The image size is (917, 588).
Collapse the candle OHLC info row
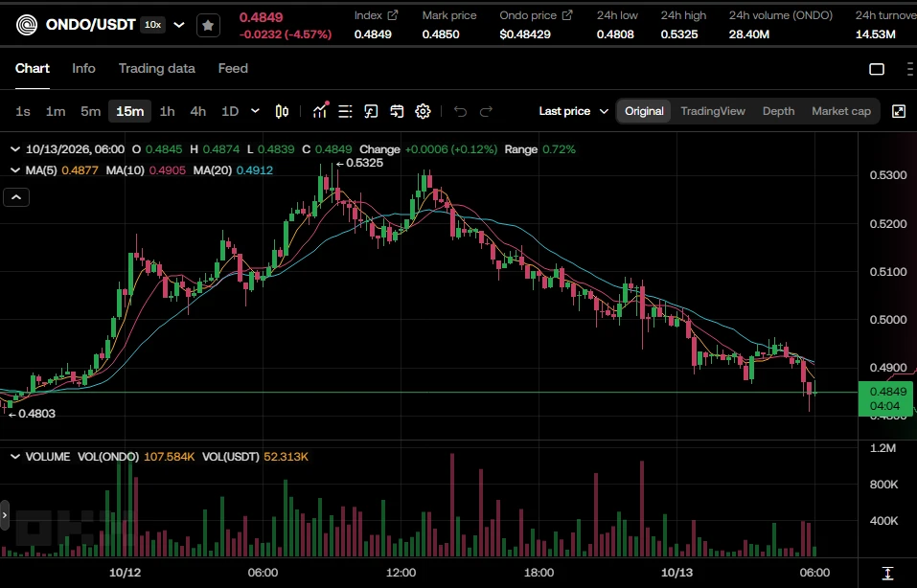[x=15, y=149]
